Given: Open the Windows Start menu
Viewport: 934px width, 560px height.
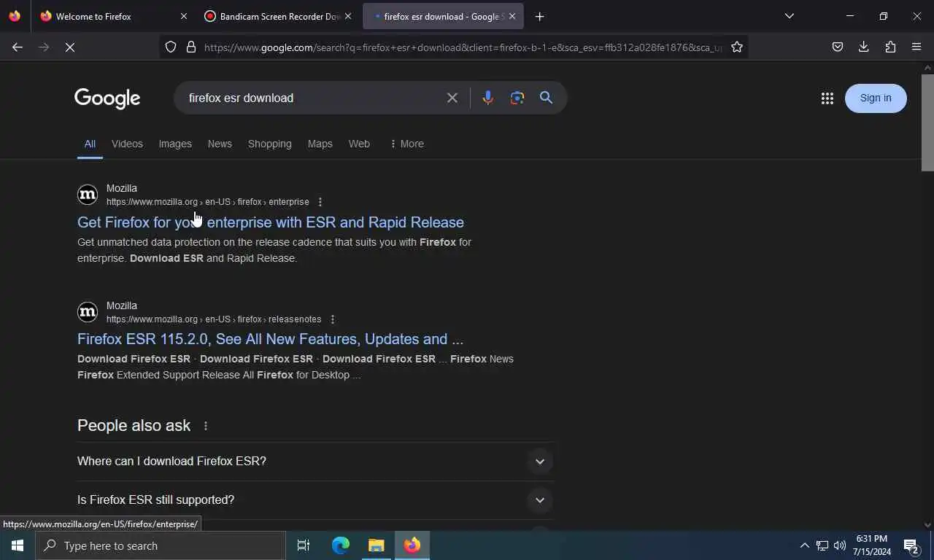Looking at the screenshot, I should coord(18,545).
